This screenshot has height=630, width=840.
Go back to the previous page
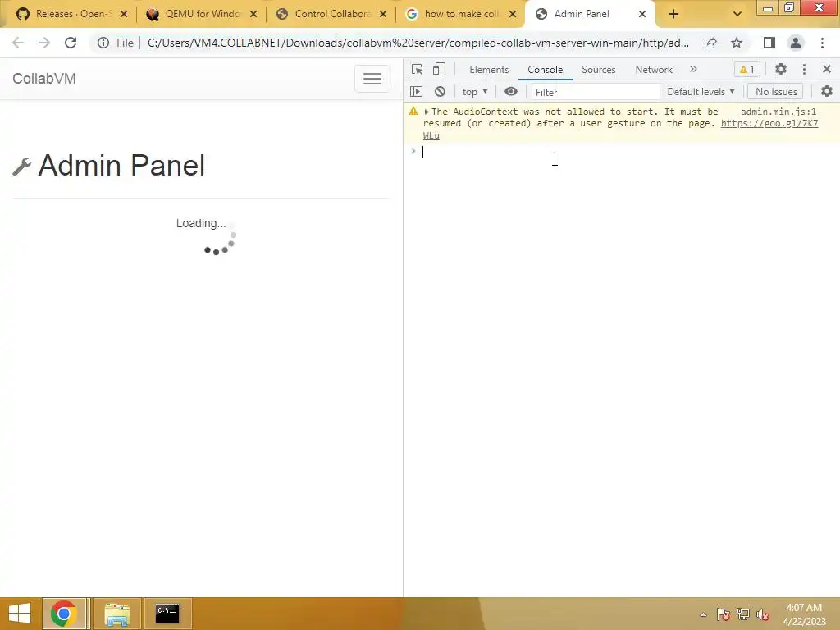[x=18, y=43]
